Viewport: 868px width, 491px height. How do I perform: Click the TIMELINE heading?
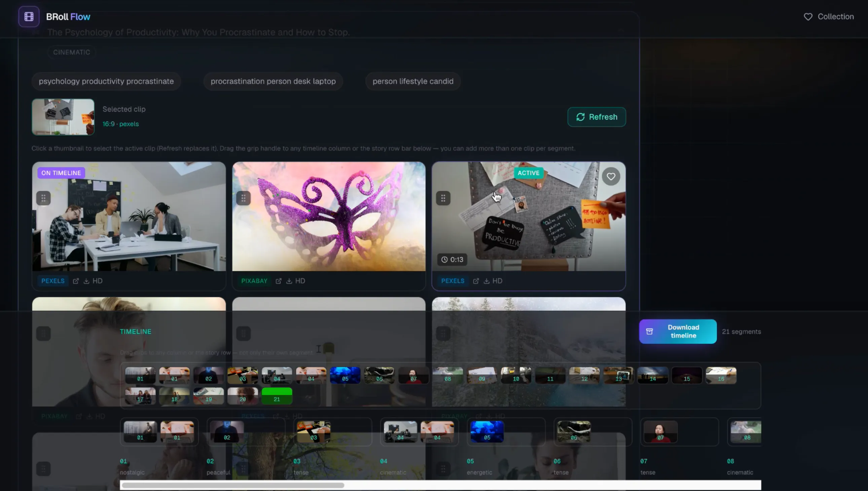pos(136,331)
